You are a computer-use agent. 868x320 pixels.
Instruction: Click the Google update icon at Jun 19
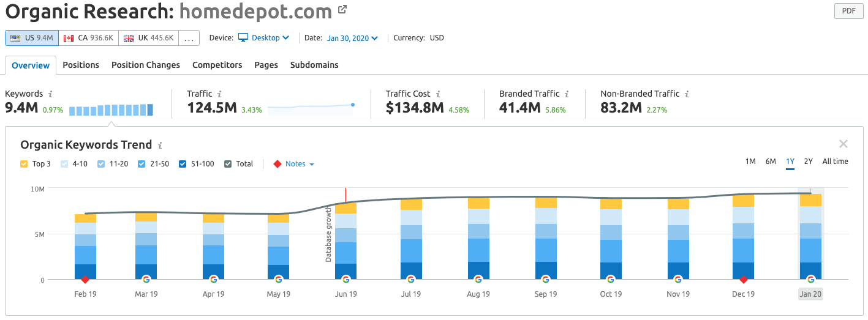pos(345,279)
